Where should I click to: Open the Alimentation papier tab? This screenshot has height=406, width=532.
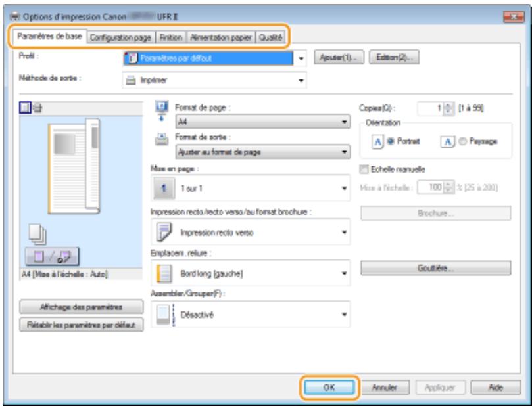[x=221, y=37]
